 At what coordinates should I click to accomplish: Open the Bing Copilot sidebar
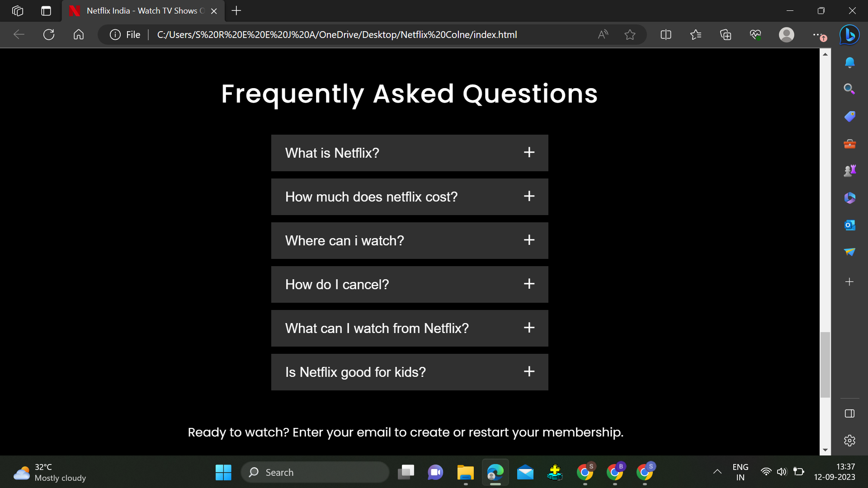849,34
